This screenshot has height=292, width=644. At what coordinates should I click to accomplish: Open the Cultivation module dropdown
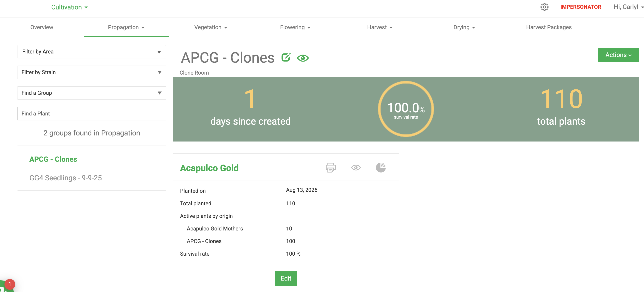pyautogui.click(x=70, y=7)
